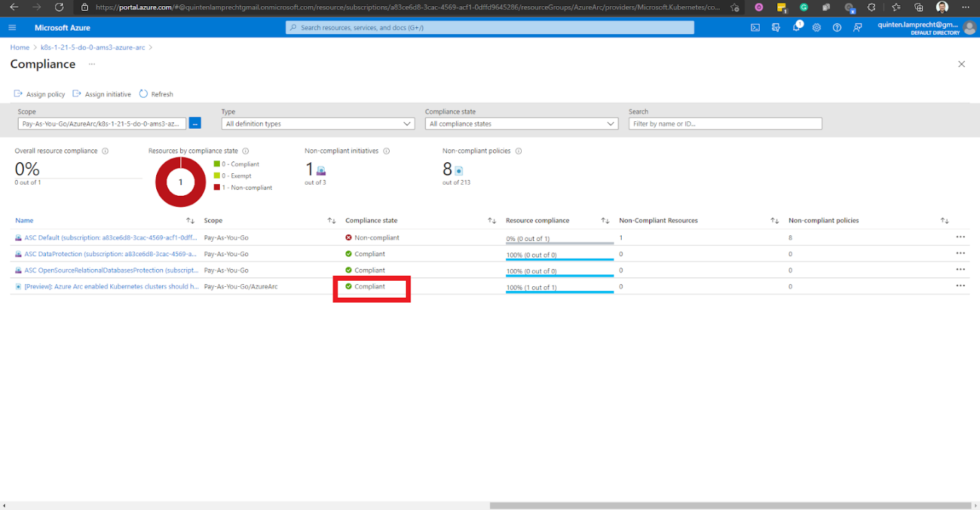
Task: Open the Azure Feedback icon
Action: 857,27
